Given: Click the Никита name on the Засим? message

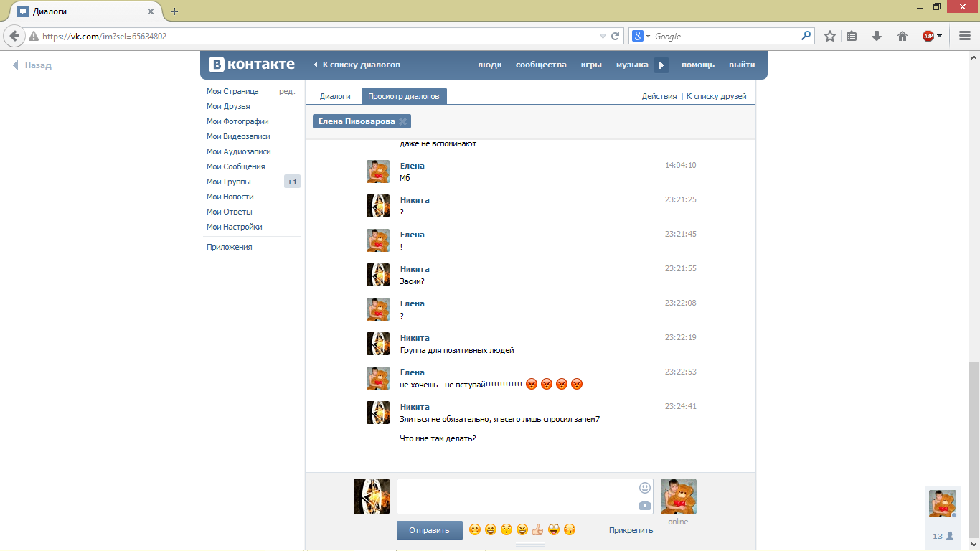Looking at the screenshot, I should pyautogui.click(x=415, y=269).
